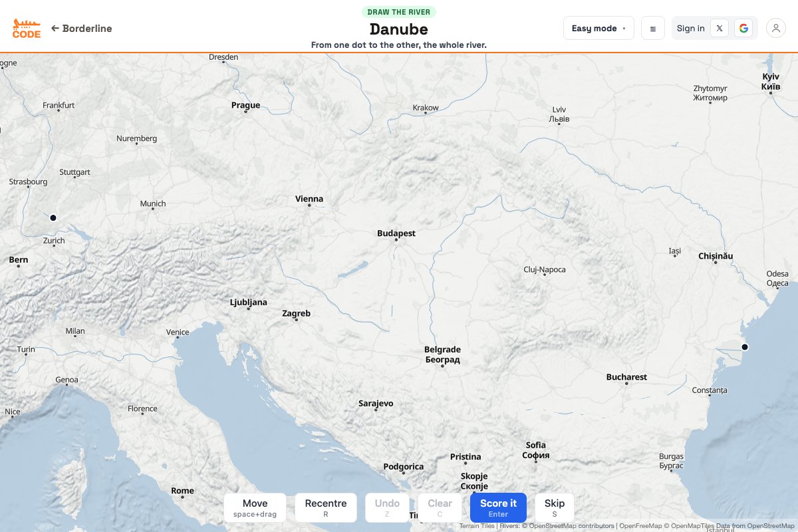Click Budapest on the map
798x532 pixels.
click(396, 233)
